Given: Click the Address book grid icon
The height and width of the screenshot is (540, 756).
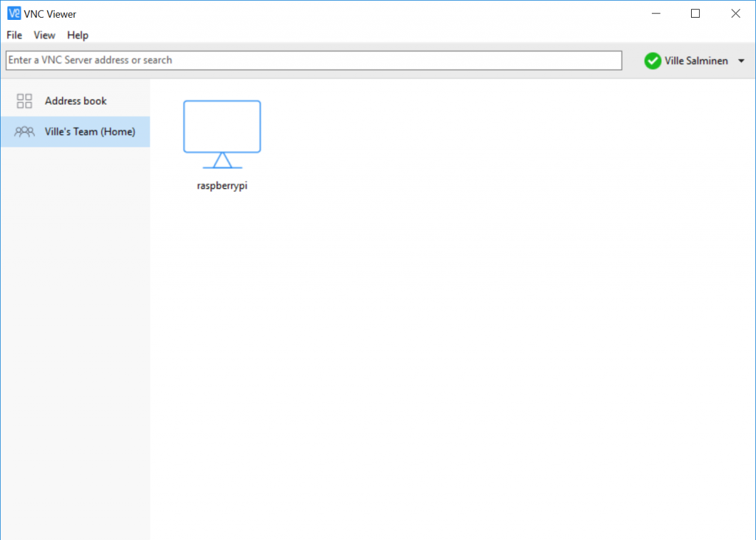Looking at the screenshot, I should 24,100.
